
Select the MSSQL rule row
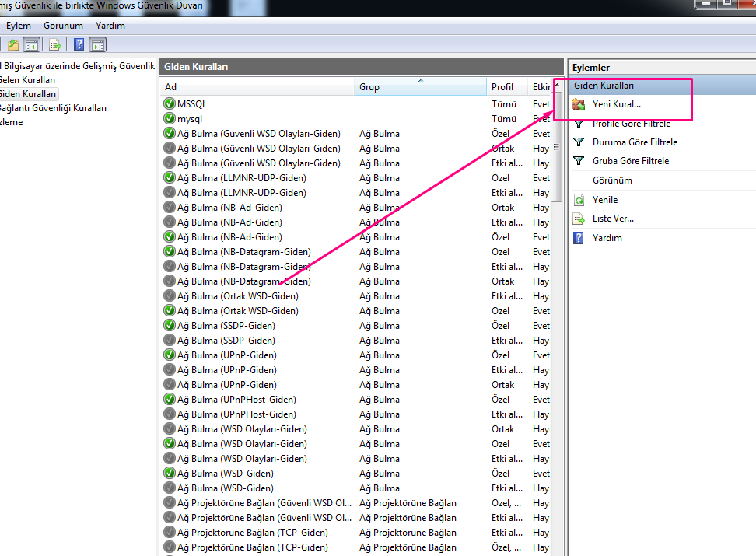click(356, 103)
